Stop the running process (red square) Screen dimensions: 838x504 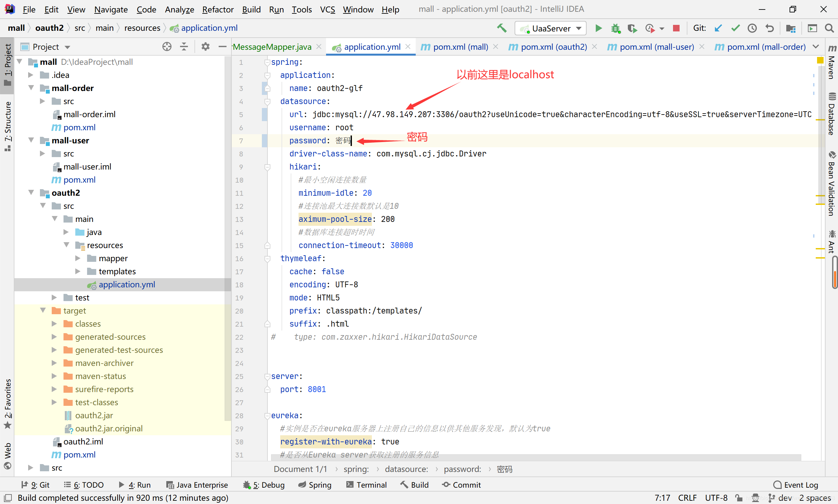pyautogui.click(x=676, y=28)
